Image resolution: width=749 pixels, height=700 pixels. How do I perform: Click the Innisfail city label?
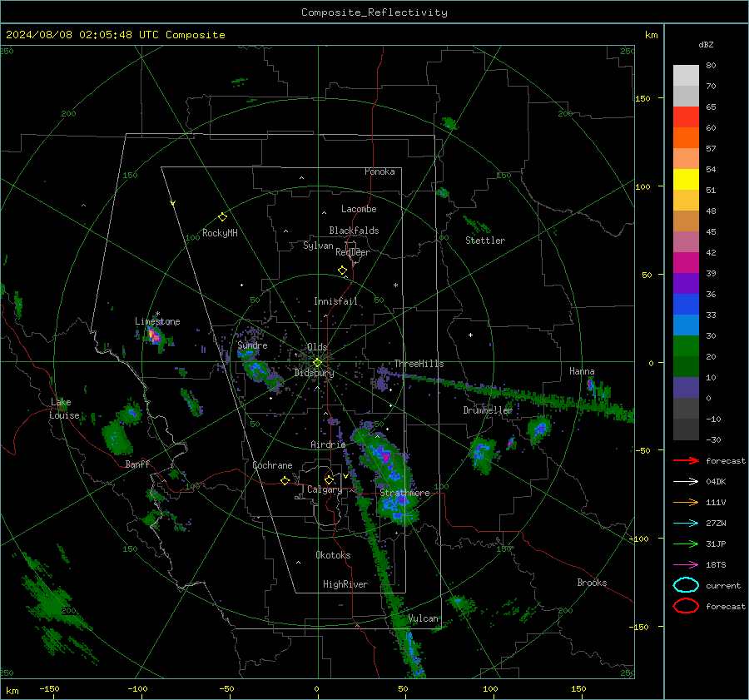coord(335,301)
